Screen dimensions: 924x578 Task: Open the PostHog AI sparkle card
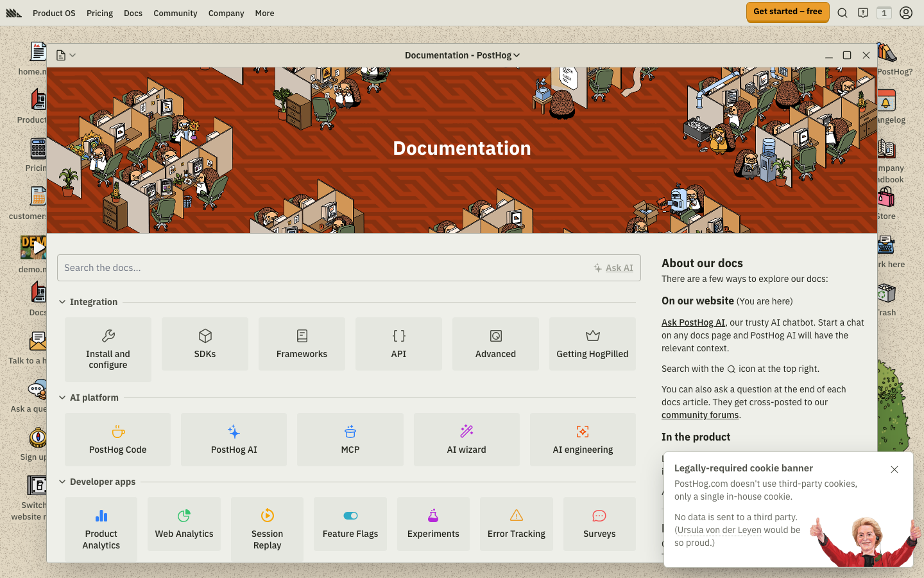234,439
